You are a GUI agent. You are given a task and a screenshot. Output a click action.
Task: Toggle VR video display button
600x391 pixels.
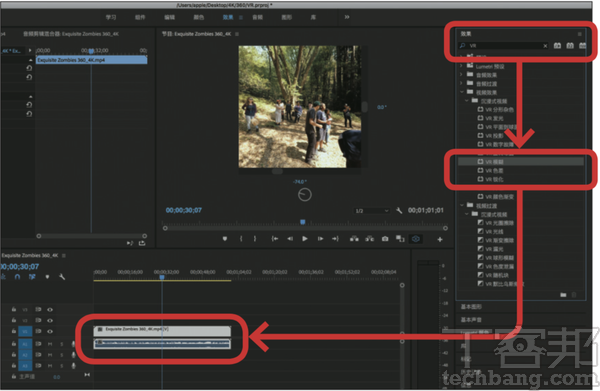pos(416,239)
